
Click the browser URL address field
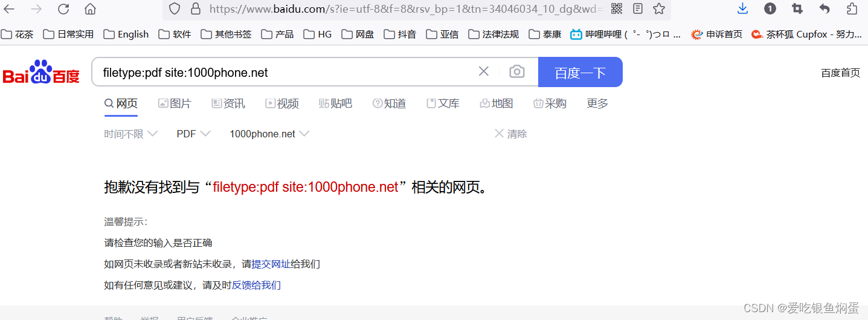click(405, 8)
